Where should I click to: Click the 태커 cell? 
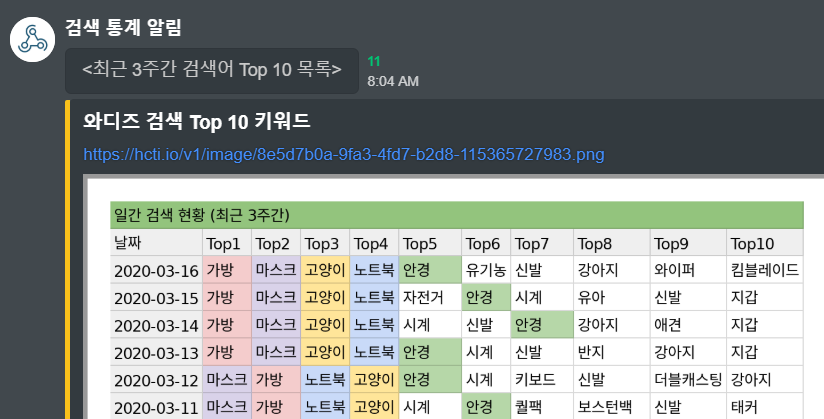765,407
